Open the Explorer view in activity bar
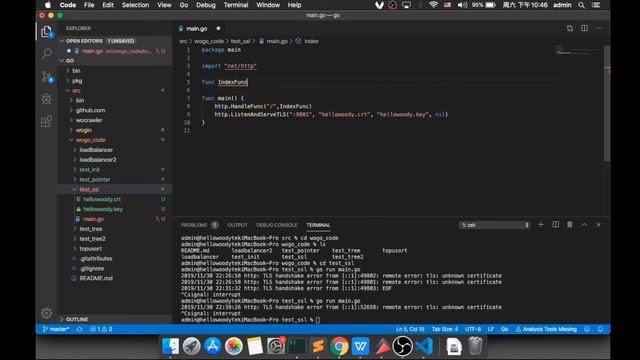Screen dimensions: 640x360 (x=46, y=31)
